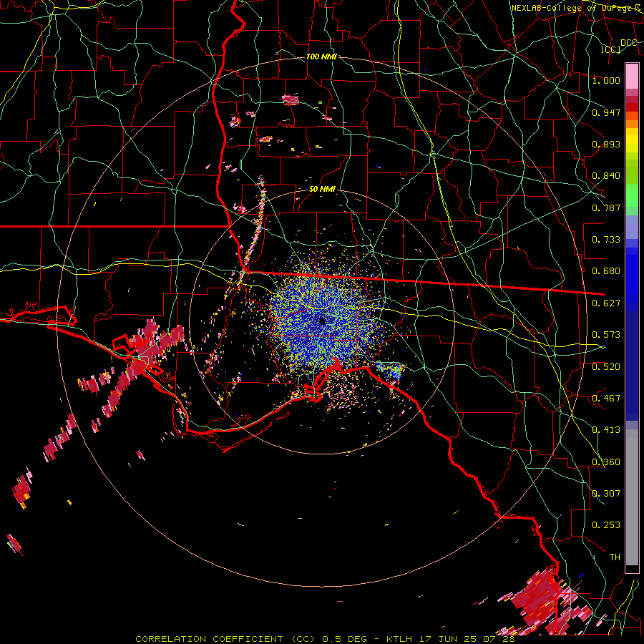Pick the gray lower segment of color bar

(632, 497)
